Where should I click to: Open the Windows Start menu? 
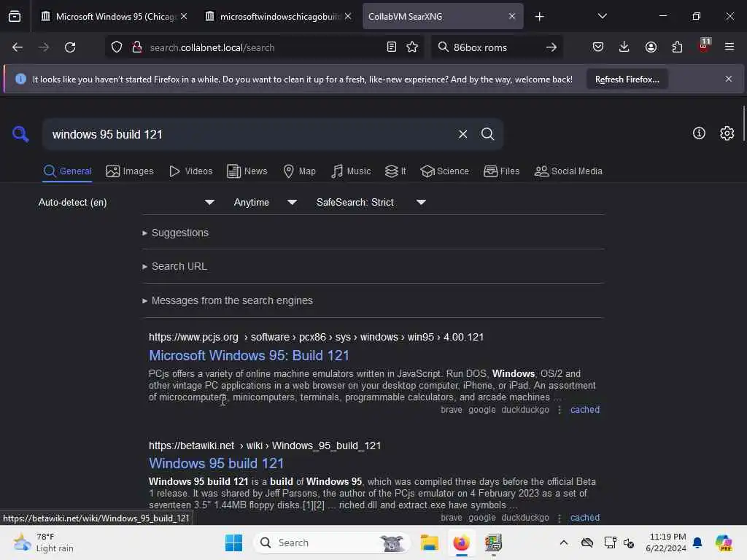[x=233, y=542]
